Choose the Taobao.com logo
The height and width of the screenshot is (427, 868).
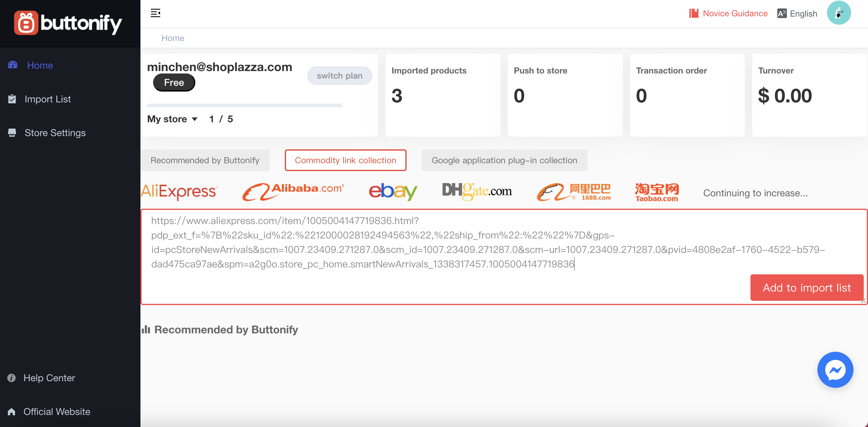click(x=656, y=192)
